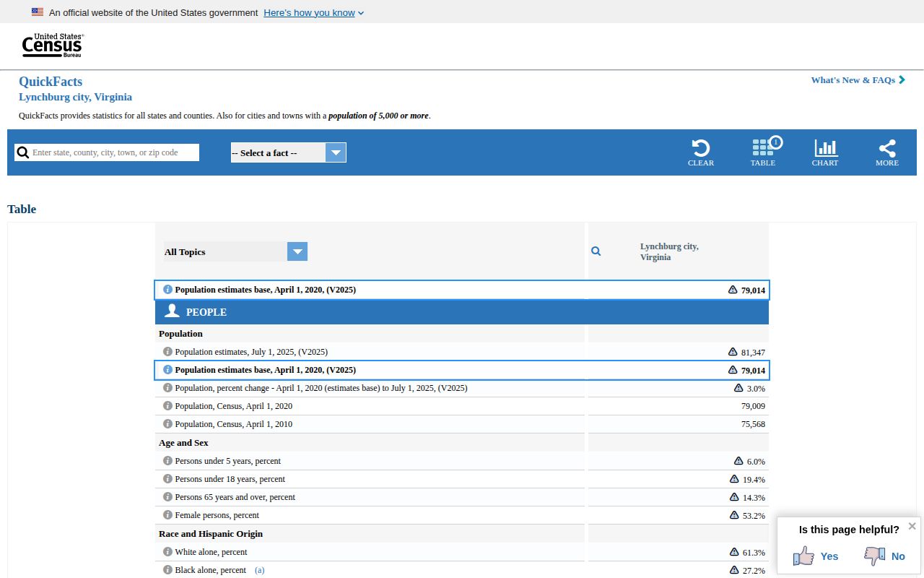
Task: Click the thumbs down No icon
Action: (x=874, y=556)
